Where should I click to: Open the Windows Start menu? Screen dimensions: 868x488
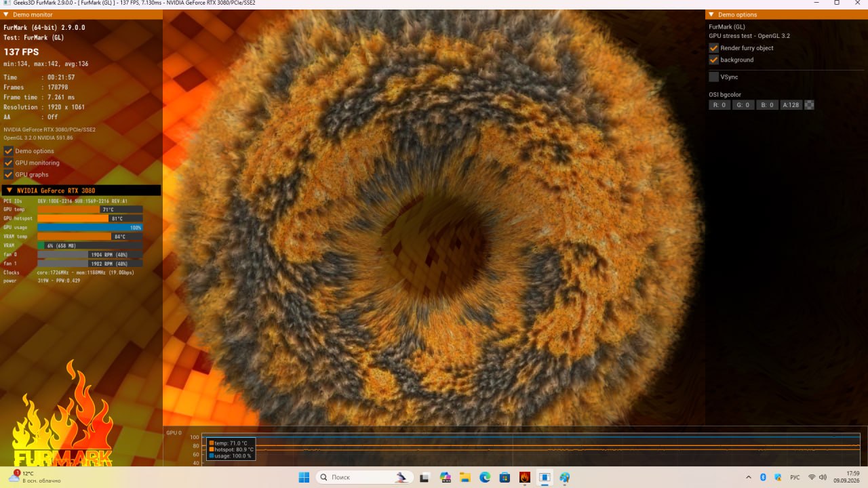[304, 477]
